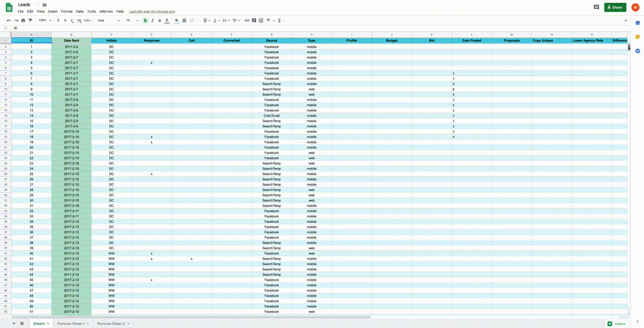Open the fill color picker

click(177, 21)
